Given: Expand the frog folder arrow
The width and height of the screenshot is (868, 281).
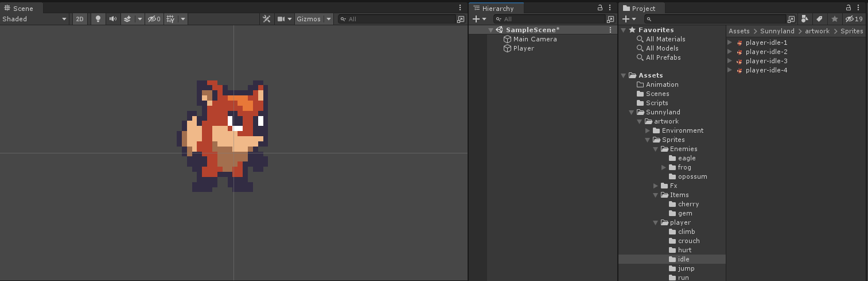Looking at the screenshot, I should point(664,167).
